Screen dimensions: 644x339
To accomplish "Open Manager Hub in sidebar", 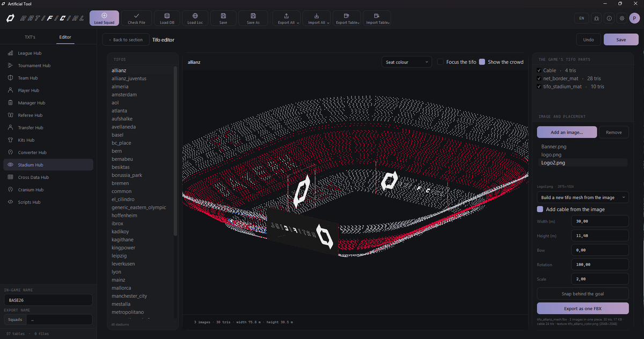I will click(x=48, y=103).
